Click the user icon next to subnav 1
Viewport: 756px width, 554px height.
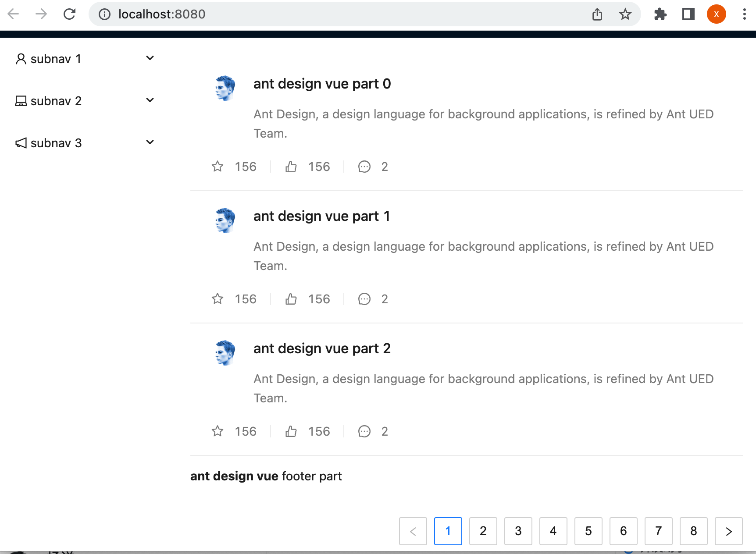click(x=21, y=59)
